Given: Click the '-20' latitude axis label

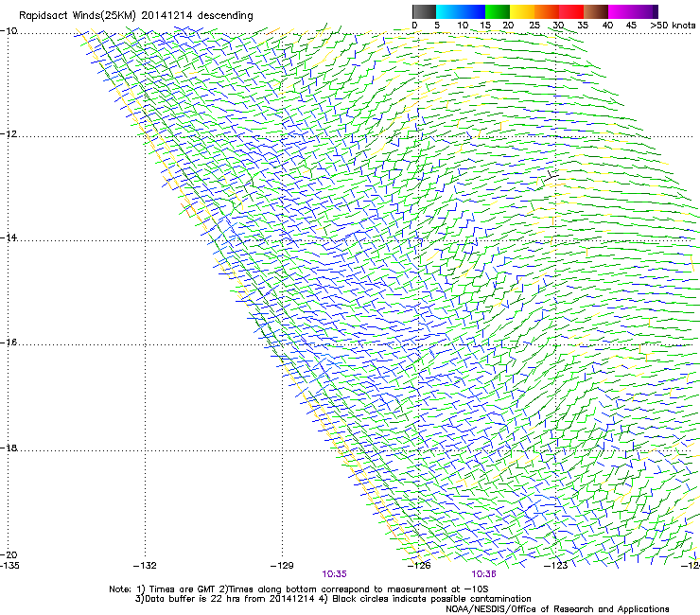Looking at the screenshot, I should [x=9, y=554].
